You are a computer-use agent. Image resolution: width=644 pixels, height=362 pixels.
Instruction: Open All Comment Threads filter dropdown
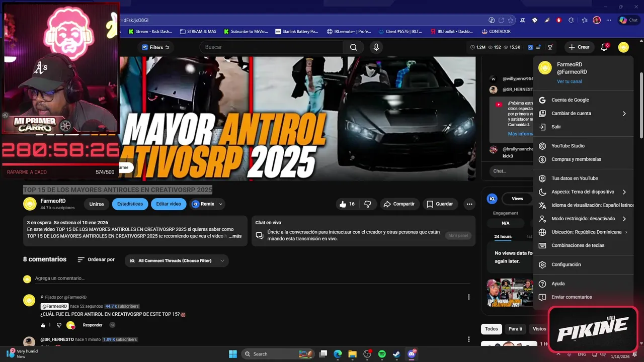[x=177, y=260]
